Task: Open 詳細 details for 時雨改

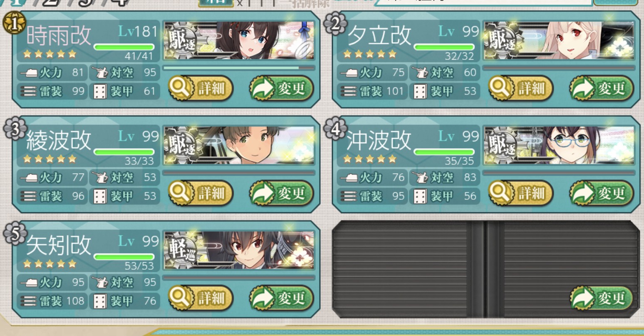Action: pos(201,89)
